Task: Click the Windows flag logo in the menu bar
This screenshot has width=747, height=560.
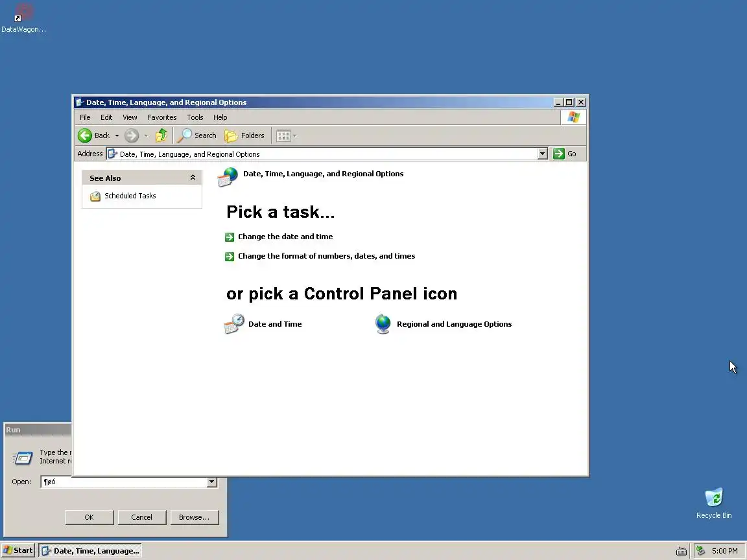Action: 574,117
